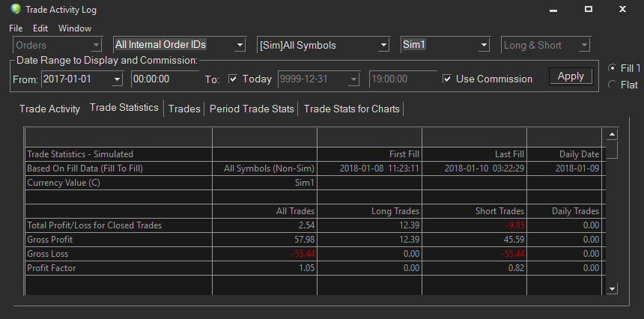Click the Apply button
Screen dimensions: 644x319
[571, 76]
